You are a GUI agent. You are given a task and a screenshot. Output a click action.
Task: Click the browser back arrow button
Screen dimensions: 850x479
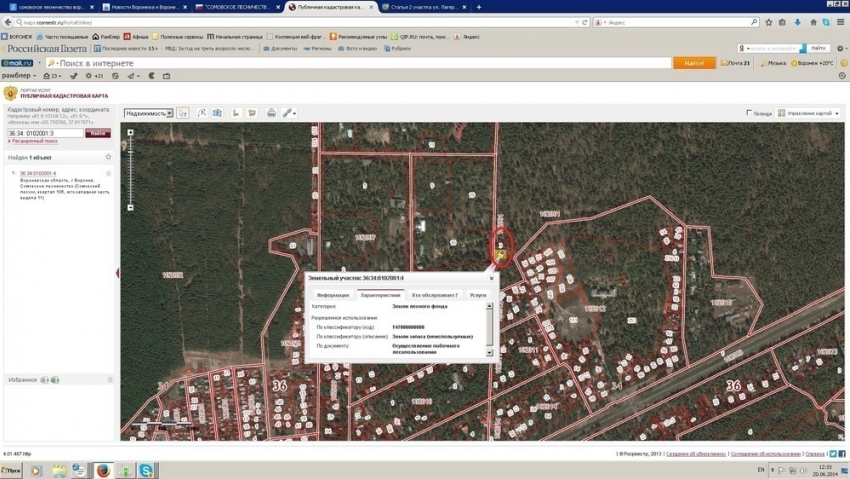click(8, 22)
